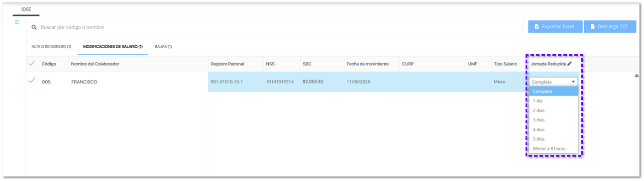
Task: Click the UMF column header
Action: (x=473, y=64)
